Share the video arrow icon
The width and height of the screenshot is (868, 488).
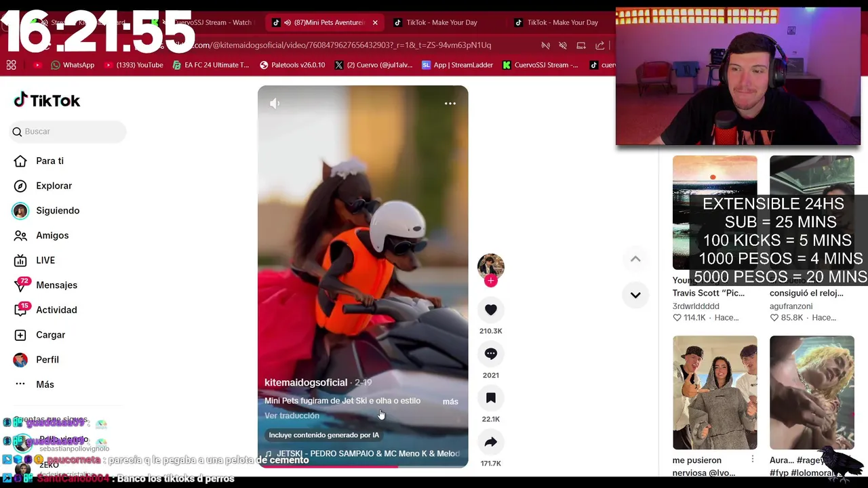coord(491,442)
